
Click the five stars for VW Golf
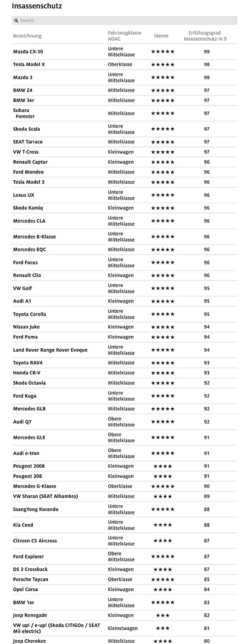click(163, 288)
